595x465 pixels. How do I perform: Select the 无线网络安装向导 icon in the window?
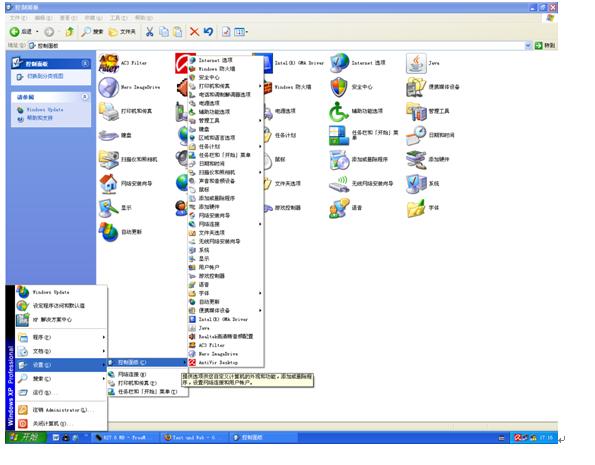tap(339, 184)
